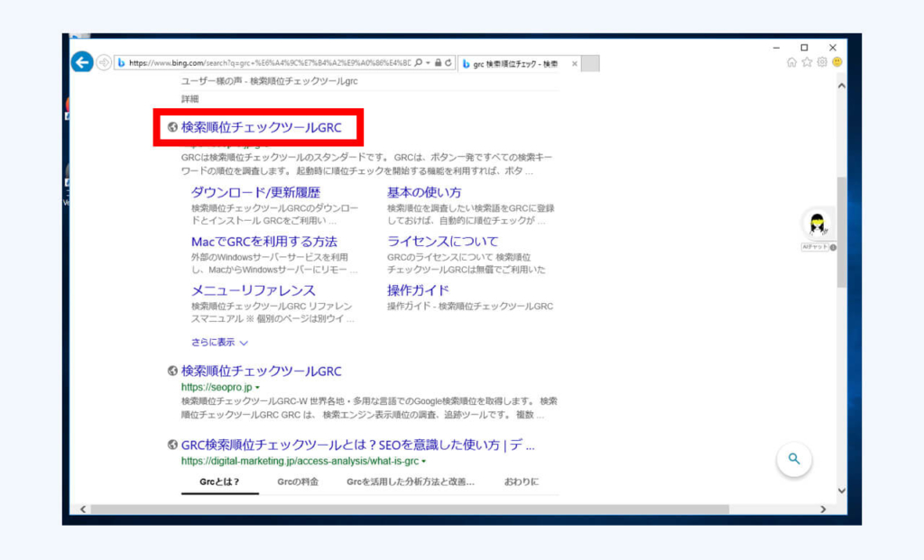Click the horizontal scrollbar right arrow
The height and width of the screenshot is (560, 924).
tap(823, 510)
